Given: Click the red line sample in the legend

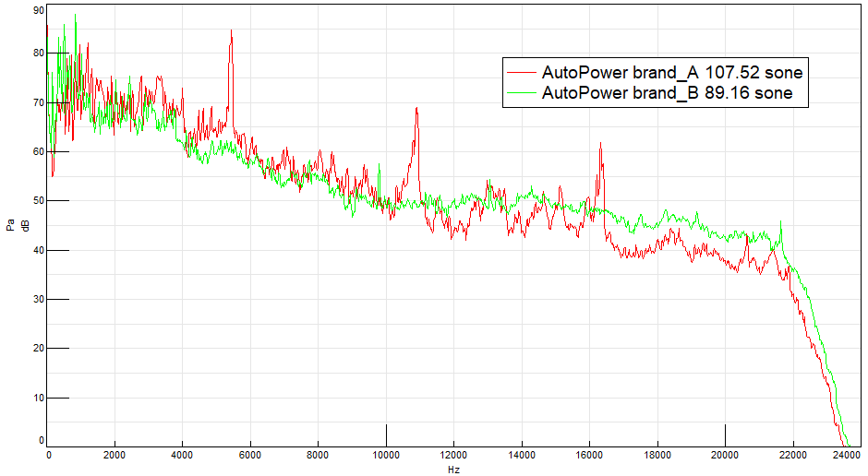Looking at the screenshot, I should (x=522, y=72).
